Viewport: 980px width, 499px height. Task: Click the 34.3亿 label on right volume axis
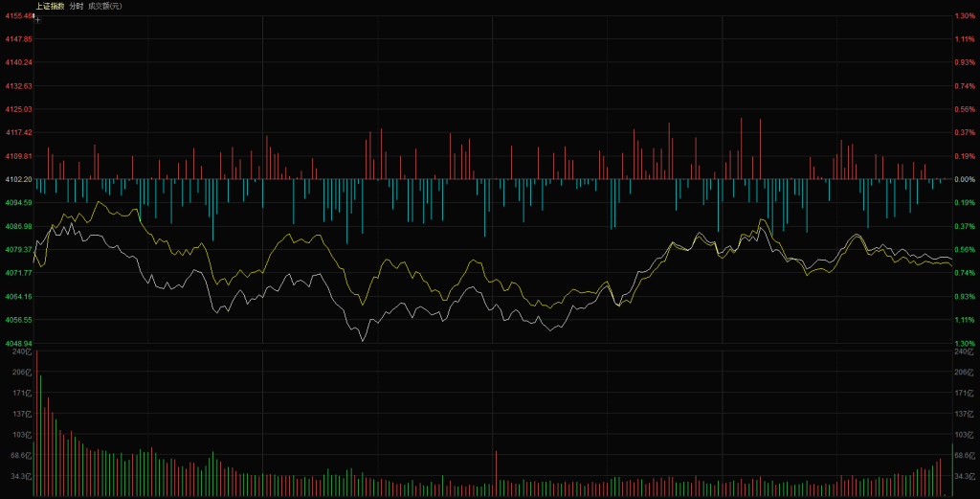(964, 476)
